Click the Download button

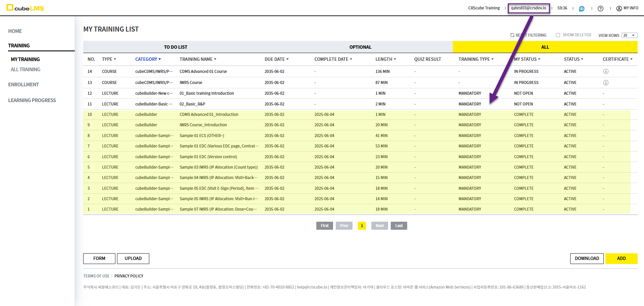point(587,258)
